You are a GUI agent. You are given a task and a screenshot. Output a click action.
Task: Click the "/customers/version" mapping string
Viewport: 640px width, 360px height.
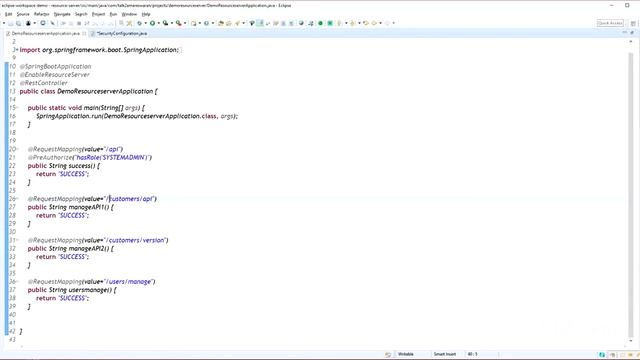(x=135, y=240)
